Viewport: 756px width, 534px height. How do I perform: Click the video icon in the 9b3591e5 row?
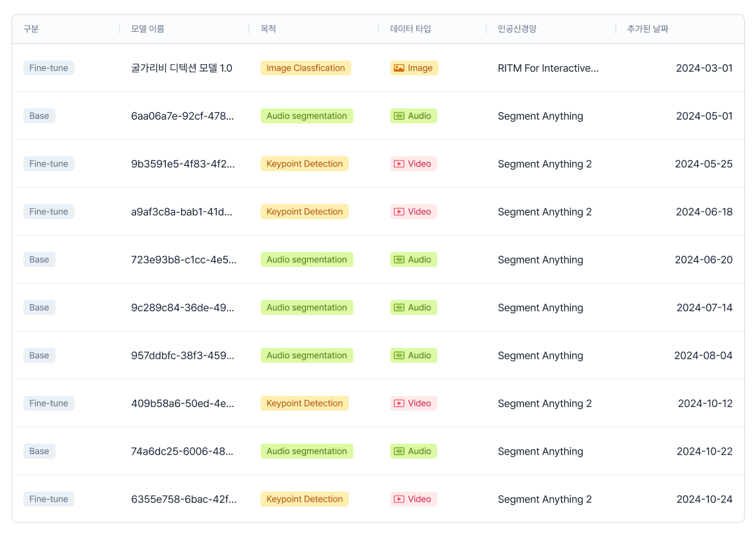398,163
